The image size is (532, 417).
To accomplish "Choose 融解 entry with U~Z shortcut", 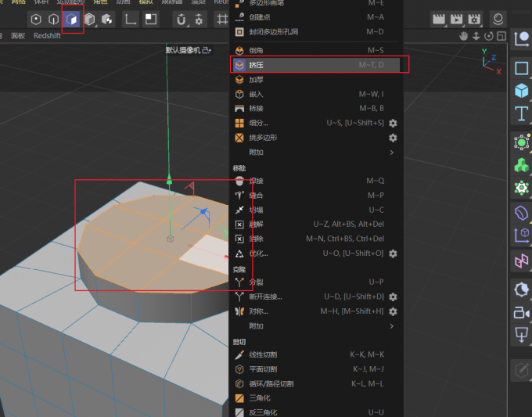I will (316, 225).
